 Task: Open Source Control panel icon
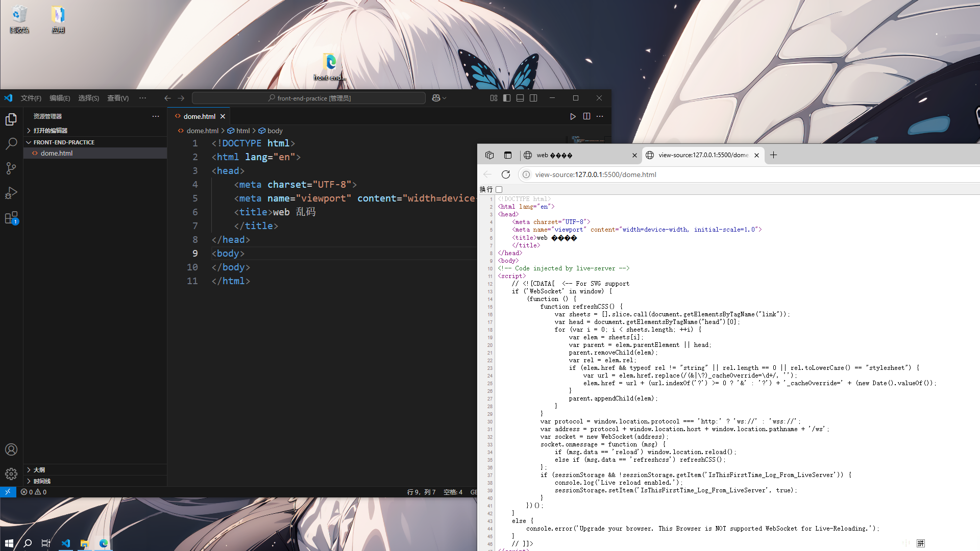[11, 168]
